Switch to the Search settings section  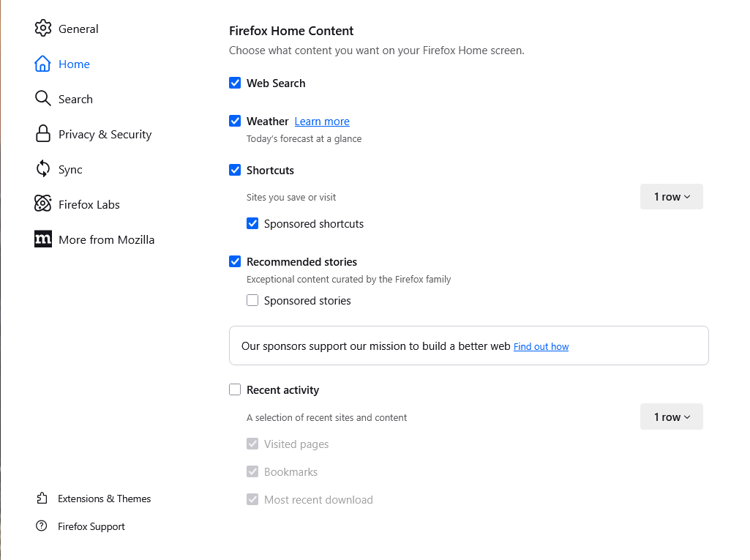pyautogui.click(x=75, y=99)
